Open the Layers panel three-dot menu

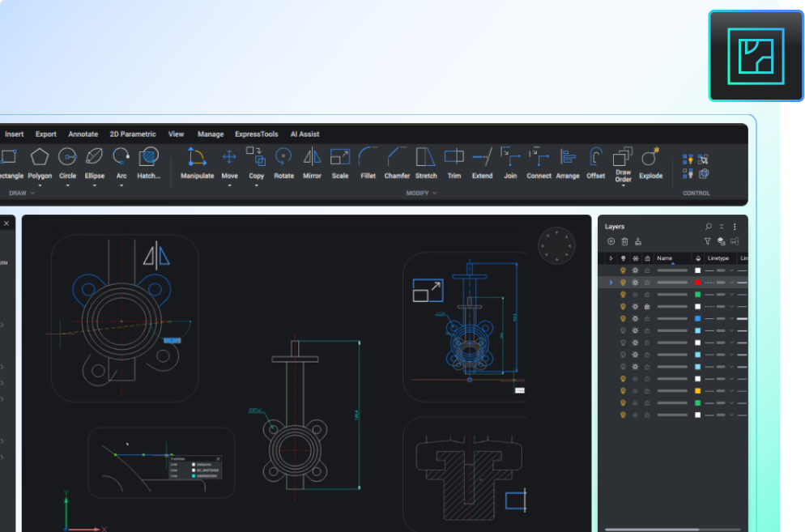click(735, 227)
